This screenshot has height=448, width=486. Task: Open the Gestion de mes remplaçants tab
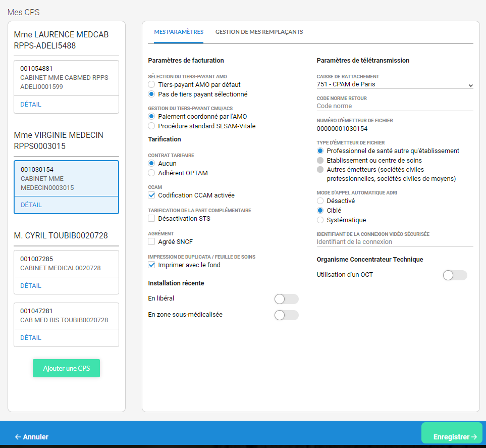[x=259, y=32]
